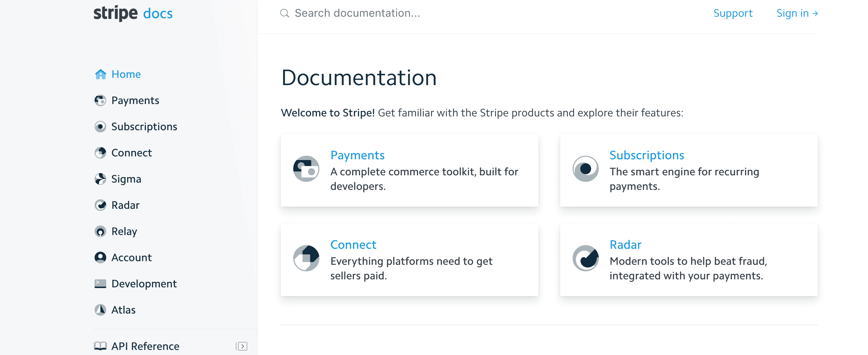Click the API Reference book icon
Screen dimensions: 868x355
[x=100, y=346]
